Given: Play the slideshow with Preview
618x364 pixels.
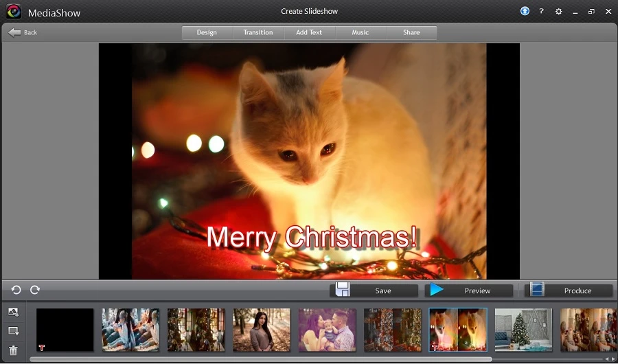Looking at the screenshot, I should [x=469, y=291].
